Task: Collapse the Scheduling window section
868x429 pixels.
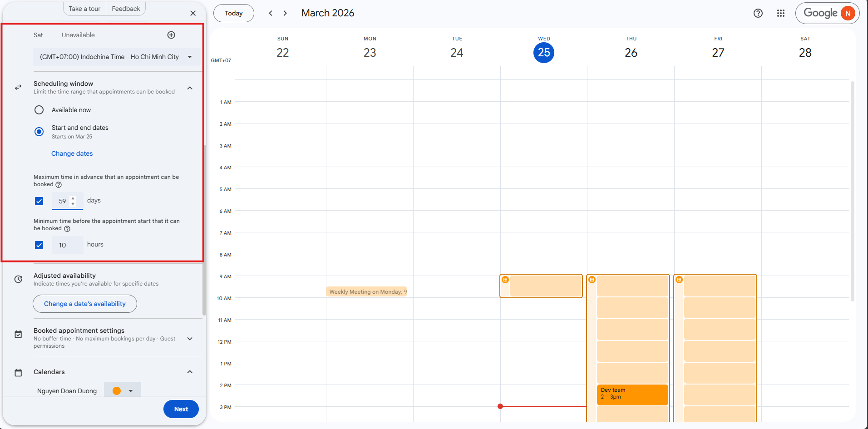Action: pos(190,88)
